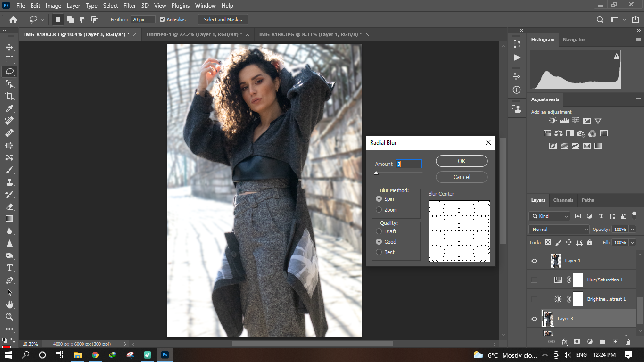The width and height of the screenshot is (644, 362).
Task: Select the Brush tool
Action: point(9,170)
